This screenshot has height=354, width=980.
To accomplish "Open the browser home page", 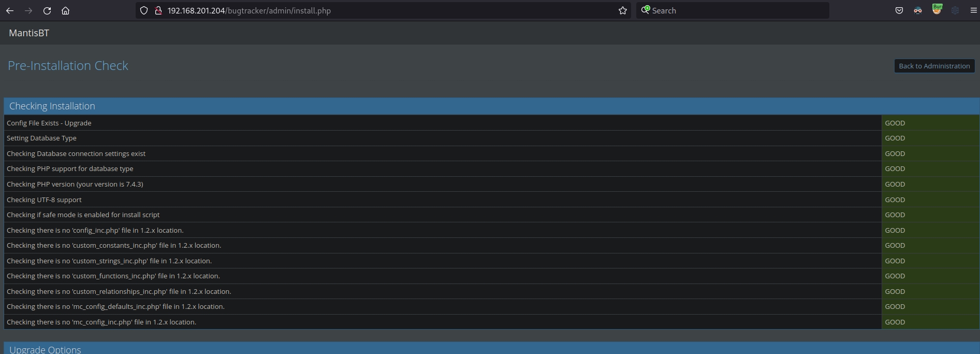I will [66, 10].
